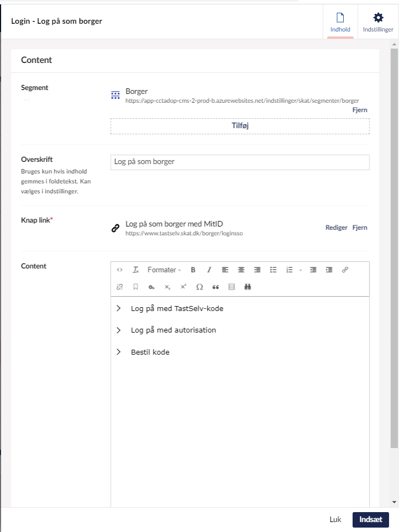Open find and replace binoculars icon
This screenshot has height=532, width=399.
(248, 287)
